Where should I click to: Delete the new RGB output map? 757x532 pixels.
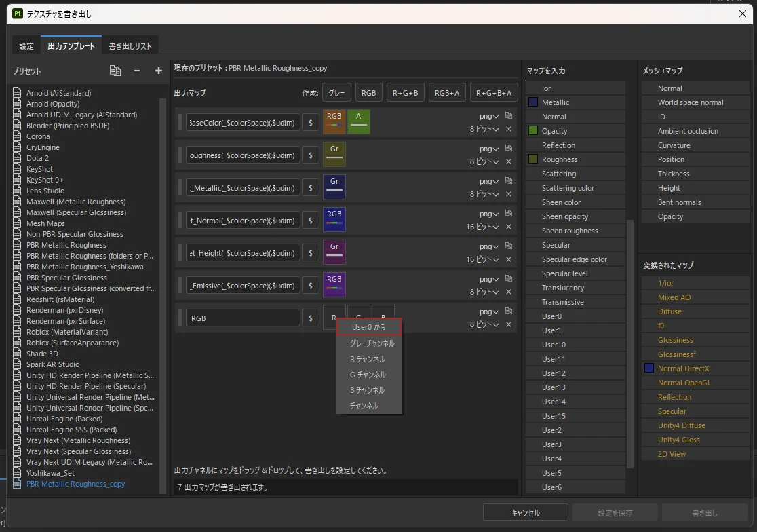point(508,324)
